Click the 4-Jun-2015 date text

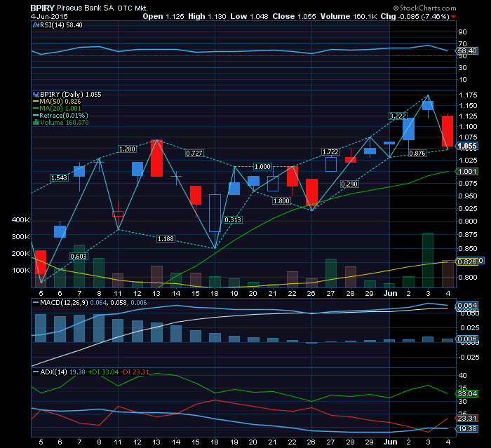[49, 16]
